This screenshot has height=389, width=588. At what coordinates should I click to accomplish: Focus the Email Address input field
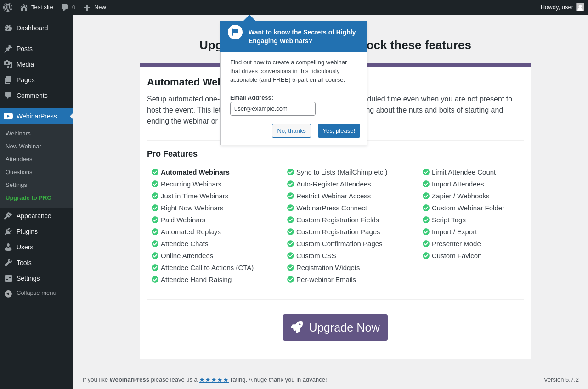point(273,109)
